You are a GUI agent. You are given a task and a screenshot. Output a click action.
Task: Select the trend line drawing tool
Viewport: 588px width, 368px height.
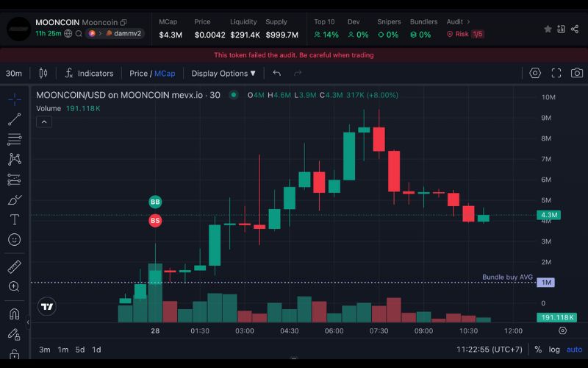14,119
